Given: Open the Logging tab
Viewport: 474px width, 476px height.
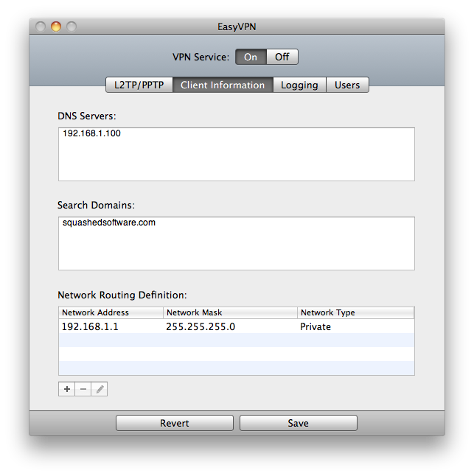Looking at the screenshot, I should pyautogui.click(x=299, y=85).
